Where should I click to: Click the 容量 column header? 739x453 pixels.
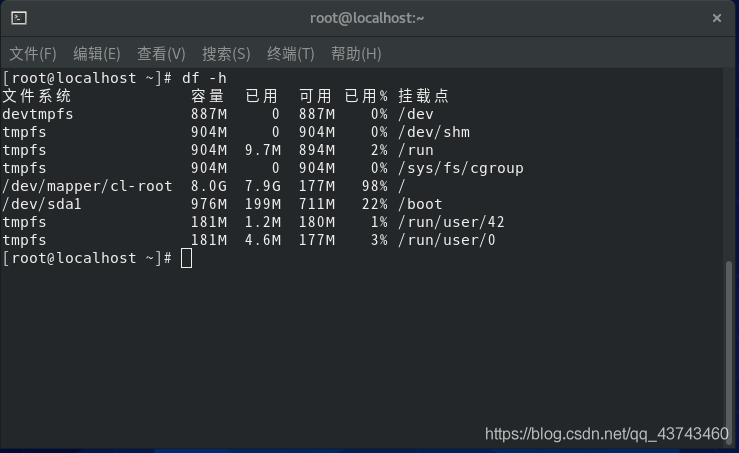(x=207, y=96)
